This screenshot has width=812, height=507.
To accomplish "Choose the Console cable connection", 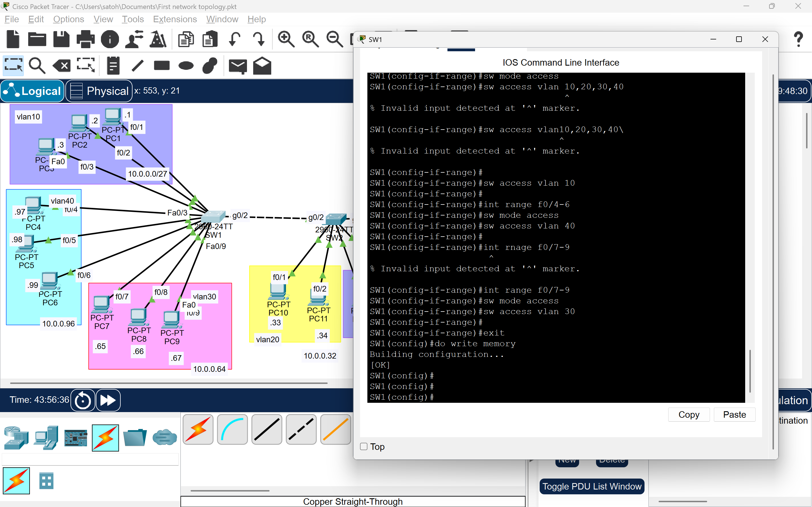I will (232, 430).
